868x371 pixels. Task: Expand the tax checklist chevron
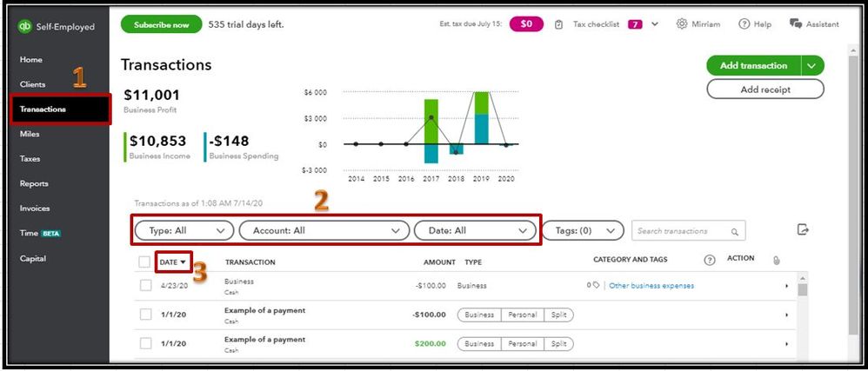click(x=655, y=24)
